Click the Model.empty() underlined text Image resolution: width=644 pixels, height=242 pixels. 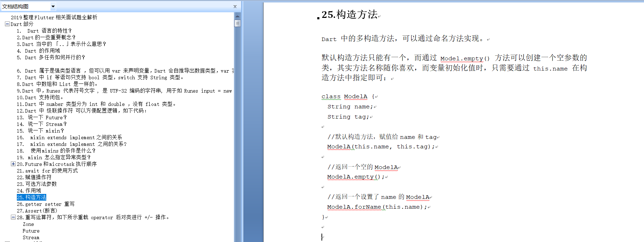tap(465, 58)
